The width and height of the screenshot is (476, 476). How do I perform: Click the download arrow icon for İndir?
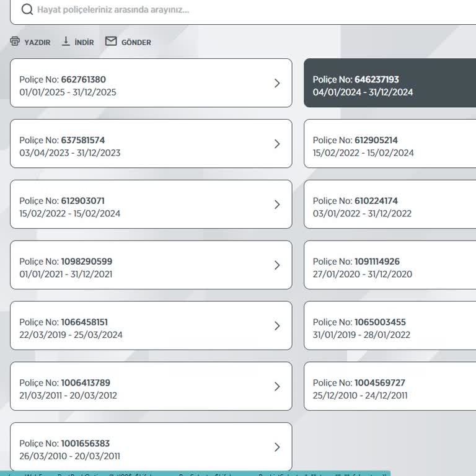(65, 42)
